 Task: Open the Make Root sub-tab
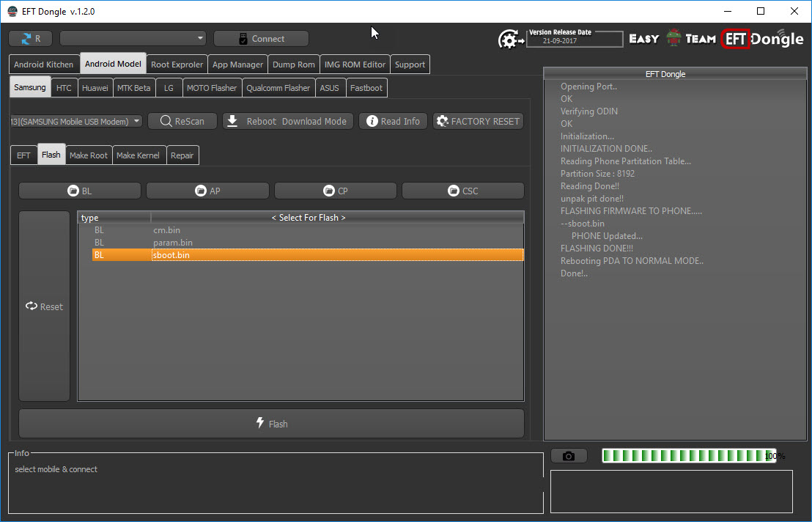tap(89, 155)
